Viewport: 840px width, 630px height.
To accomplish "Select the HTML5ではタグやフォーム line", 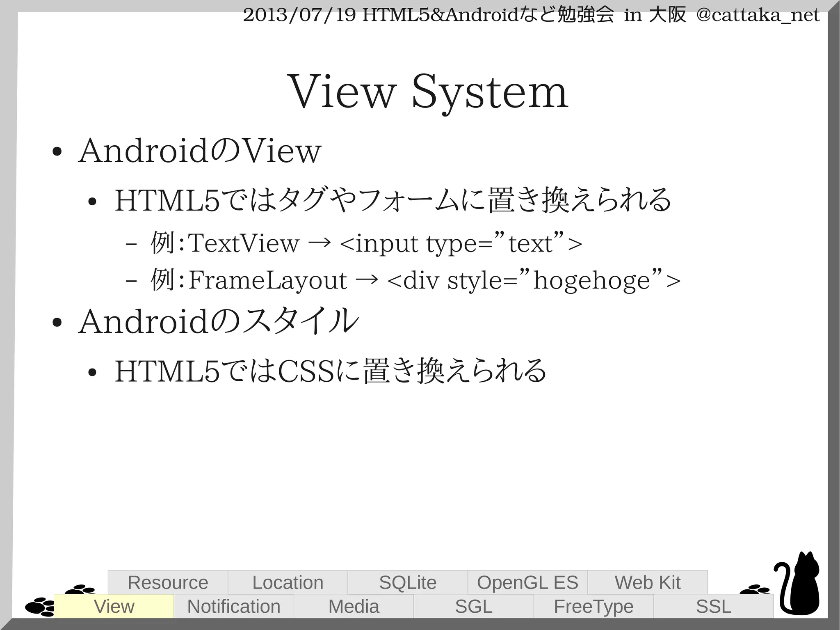I will 393,200.
